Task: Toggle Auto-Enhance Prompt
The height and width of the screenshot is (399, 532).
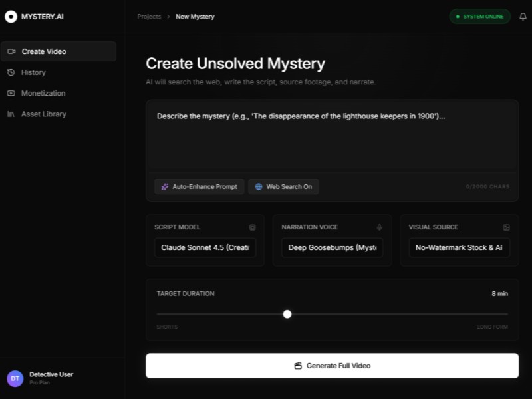Action: tap(199, 187)
